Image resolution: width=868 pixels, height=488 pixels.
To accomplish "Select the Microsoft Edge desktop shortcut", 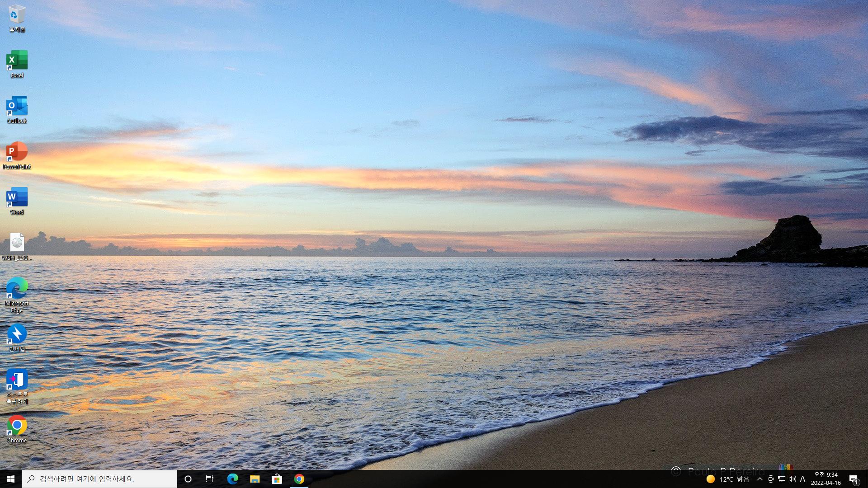I will tap(17, 296).
